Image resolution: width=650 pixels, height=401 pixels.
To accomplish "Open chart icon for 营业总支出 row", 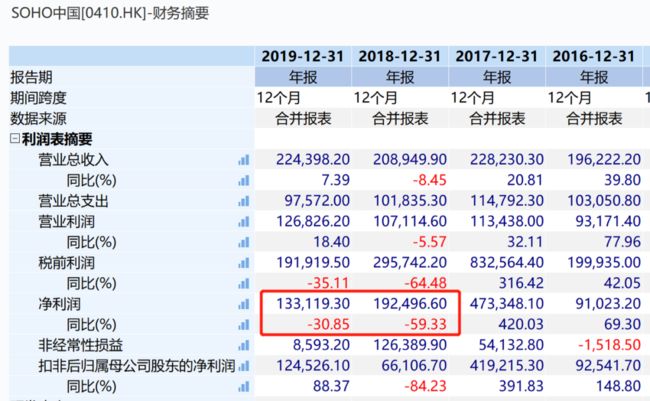I will pos(244,201).
